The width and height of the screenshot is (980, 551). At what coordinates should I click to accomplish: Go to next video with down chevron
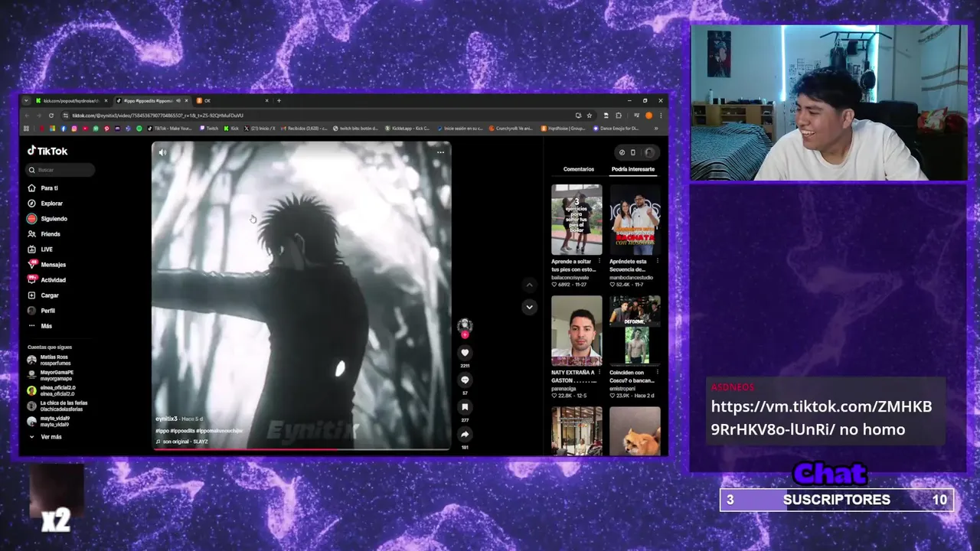pos(529,307)
